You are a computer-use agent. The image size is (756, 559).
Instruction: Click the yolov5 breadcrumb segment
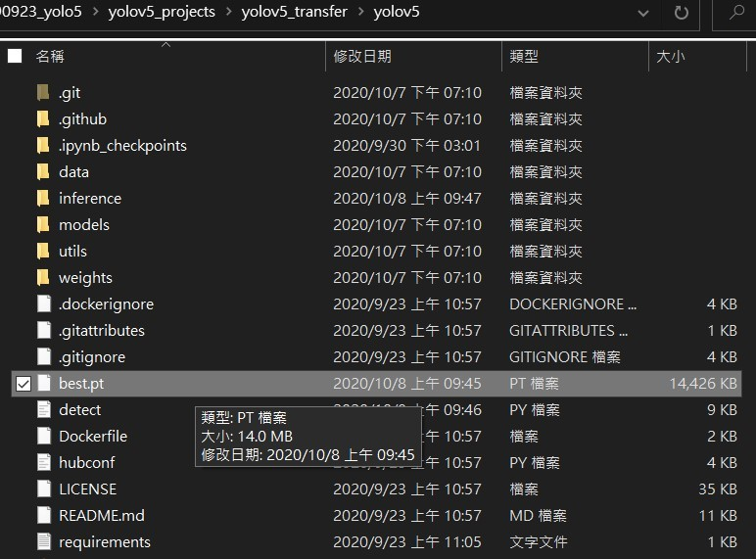[x=397, y=12]
